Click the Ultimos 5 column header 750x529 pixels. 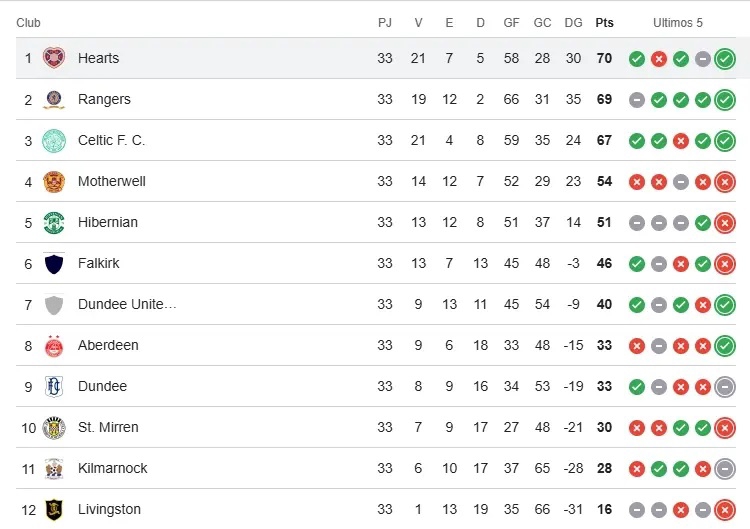(x=678, y=22)
